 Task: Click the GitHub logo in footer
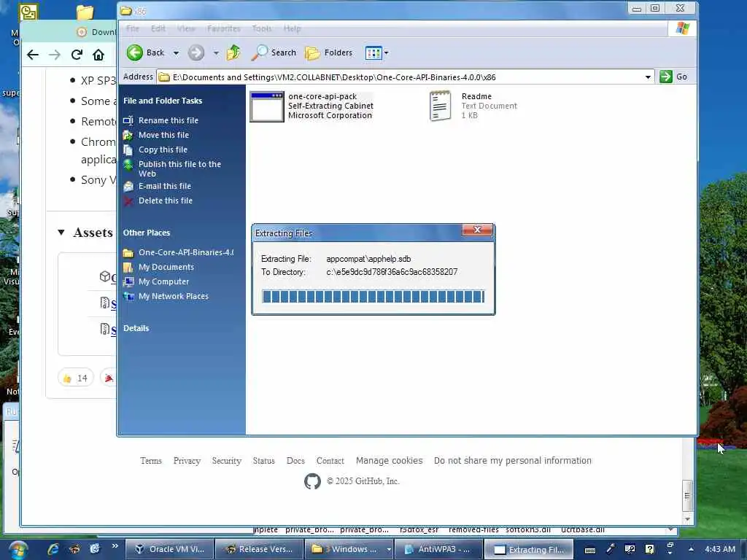(x=312, y=481)
